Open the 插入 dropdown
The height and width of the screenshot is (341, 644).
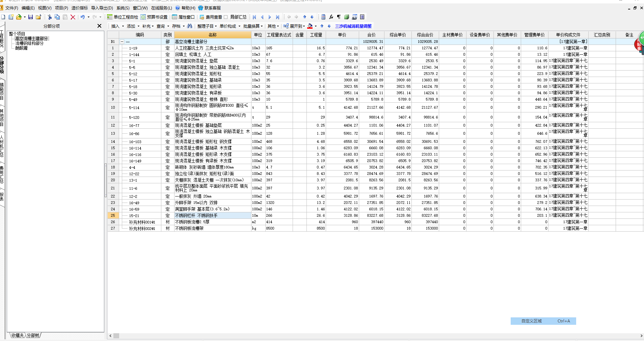click(117, 26)
